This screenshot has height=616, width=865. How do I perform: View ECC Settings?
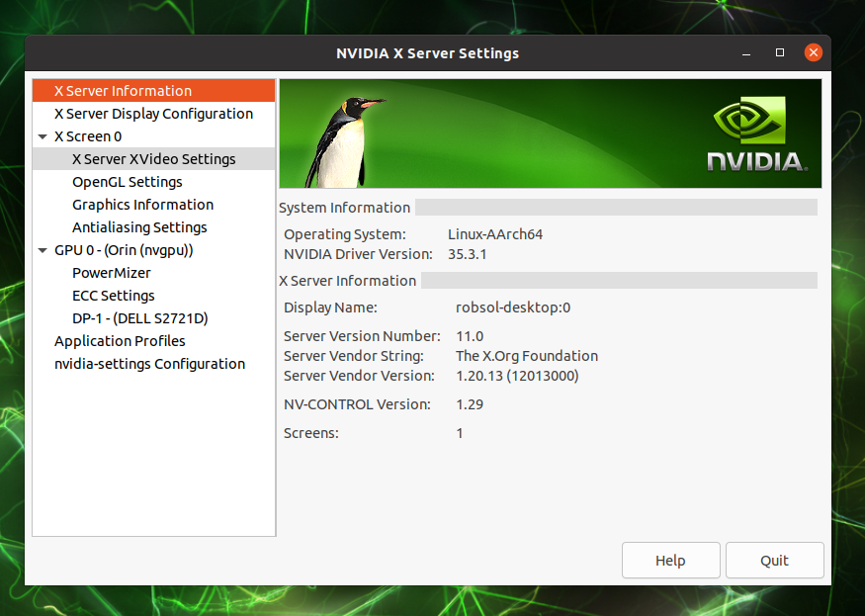[x=114, y=296]
